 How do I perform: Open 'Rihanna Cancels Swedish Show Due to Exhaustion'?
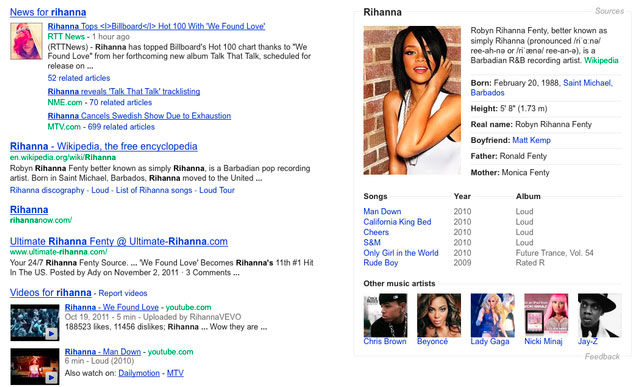[x=139, y=116]
